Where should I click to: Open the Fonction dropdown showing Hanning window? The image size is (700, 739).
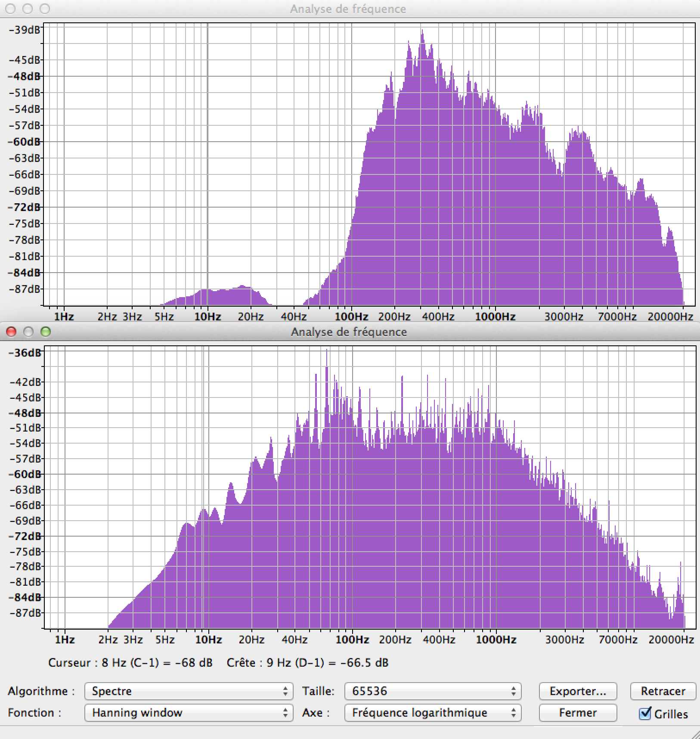coord(189,713)
